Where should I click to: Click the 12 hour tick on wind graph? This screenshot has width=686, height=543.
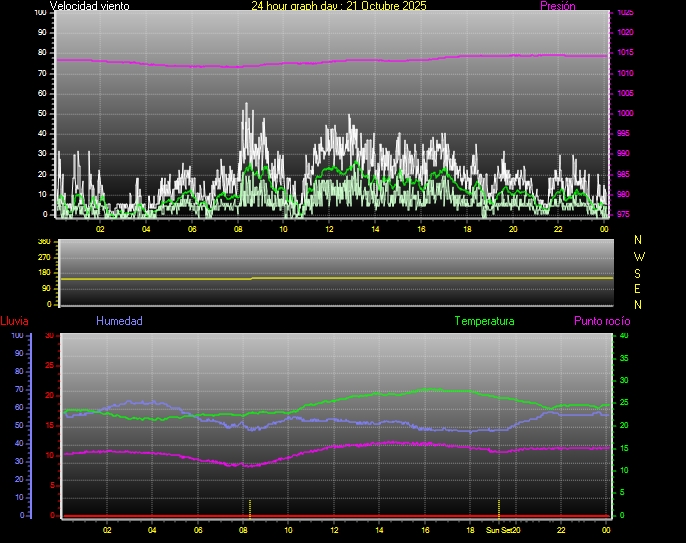click(x=329, y=229)
